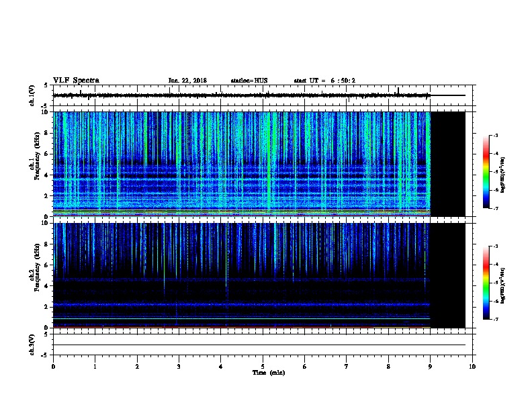Click the ch.1 frequency tick label 8
This screenshot has width=532, height=411.
click(x=47, y=133)
